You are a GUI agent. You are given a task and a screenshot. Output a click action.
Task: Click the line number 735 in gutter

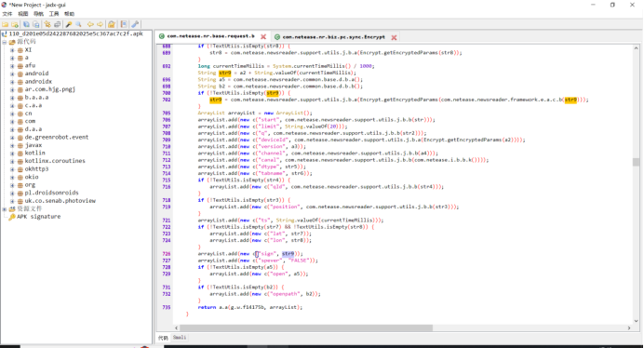(167, 307)
